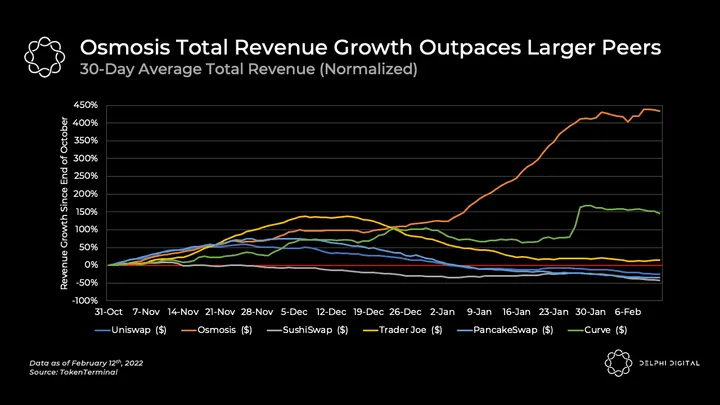Click the 0% label on the y-axis
Viewport: 720px width, 405px height.
[90, 265]
